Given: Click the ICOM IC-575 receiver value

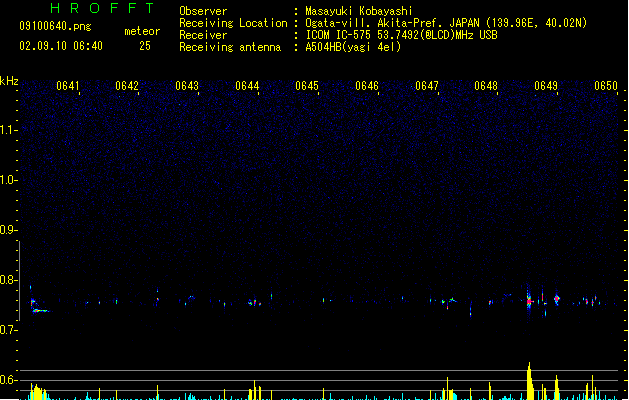Looking at the screenshot, I should point(401,35).
